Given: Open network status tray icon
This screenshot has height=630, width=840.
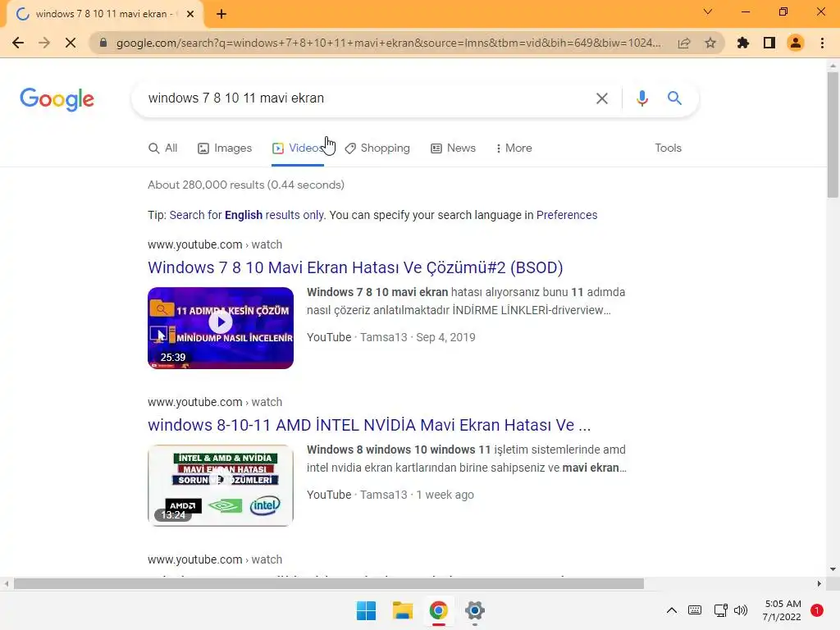Looking at the screenshot, I should point(720,610).
